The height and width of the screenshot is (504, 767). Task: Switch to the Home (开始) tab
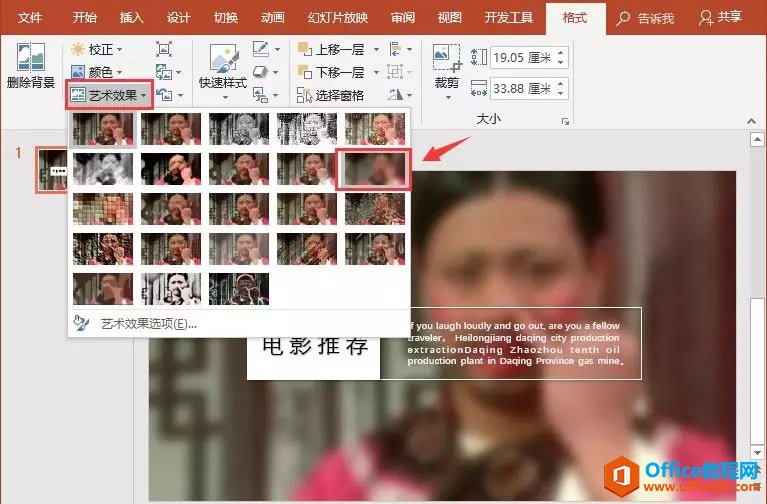coord(85,18)
